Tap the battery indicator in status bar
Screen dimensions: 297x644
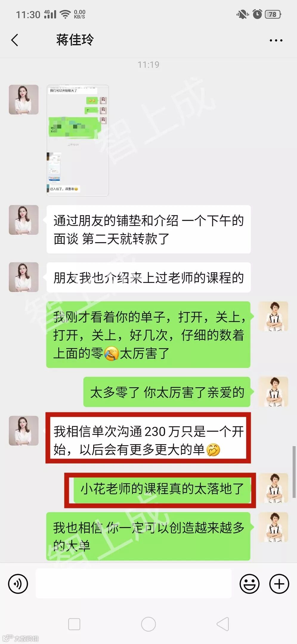[273, 14]
